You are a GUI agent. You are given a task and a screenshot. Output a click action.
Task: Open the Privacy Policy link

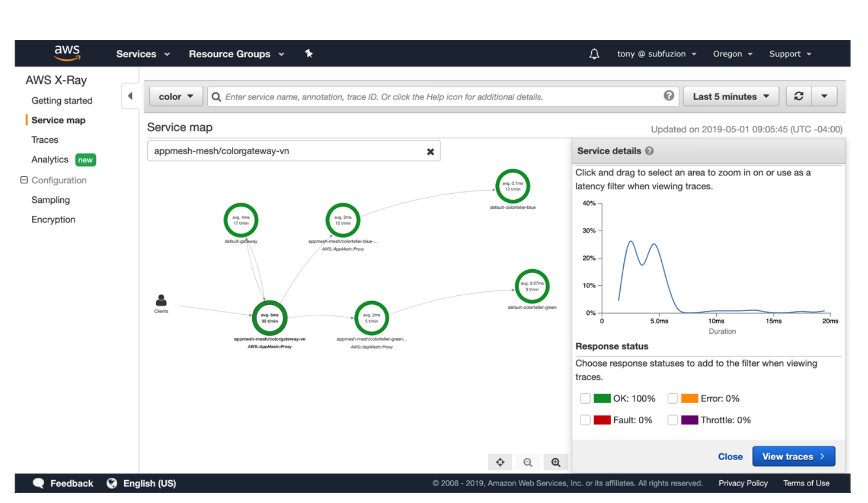pyautogui.click(x=743, y=483)
